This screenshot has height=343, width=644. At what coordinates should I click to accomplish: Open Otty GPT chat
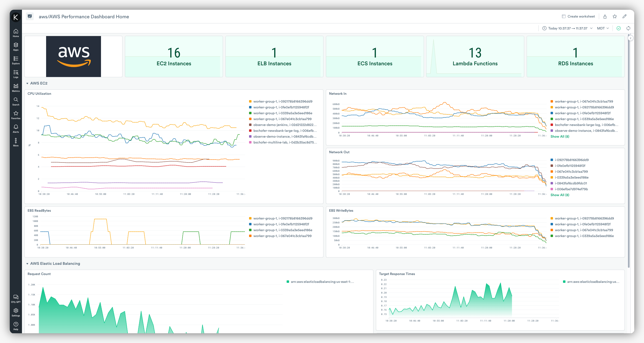[x=16, y=299]
